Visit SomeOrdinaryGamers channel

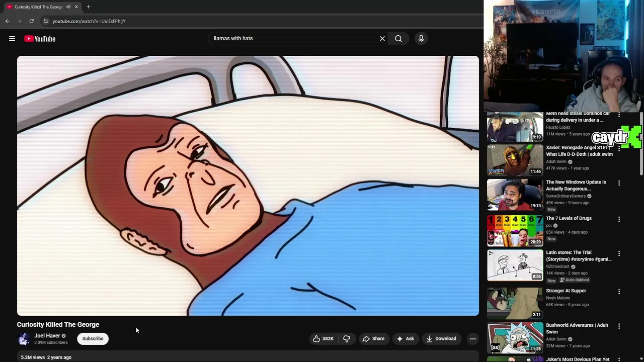coord(566,196)
